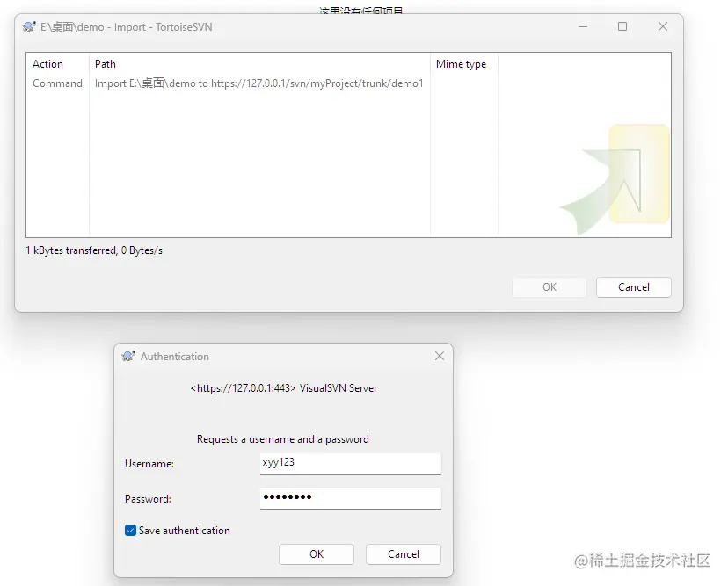Image resolution: width=728 pixels, height=586 pixels.
Task: Click the 'Password:' label
Action: coord(148,499)
